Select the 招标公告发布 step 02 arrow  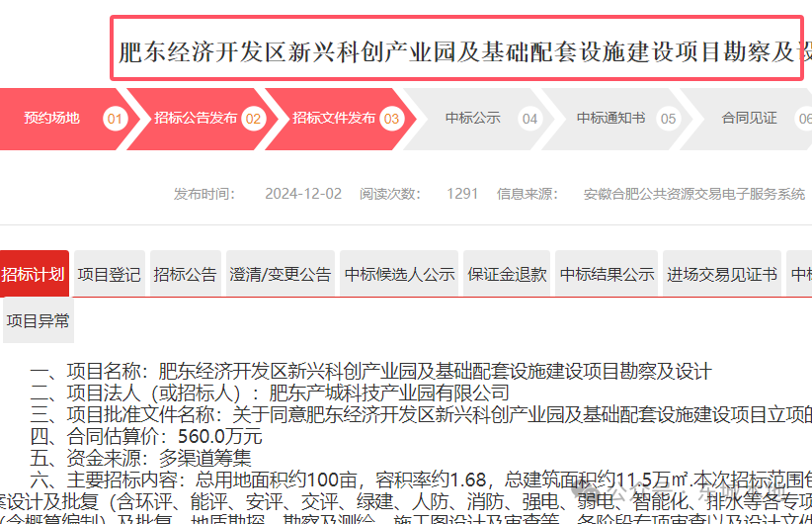pos(203,119)
